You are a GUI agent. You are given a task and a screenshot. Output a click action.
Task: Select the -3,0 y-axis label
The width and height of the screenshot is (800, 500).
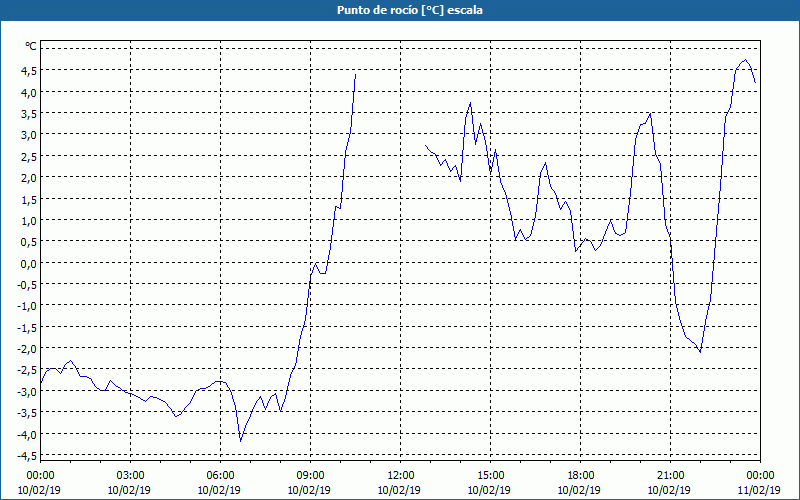28,392
